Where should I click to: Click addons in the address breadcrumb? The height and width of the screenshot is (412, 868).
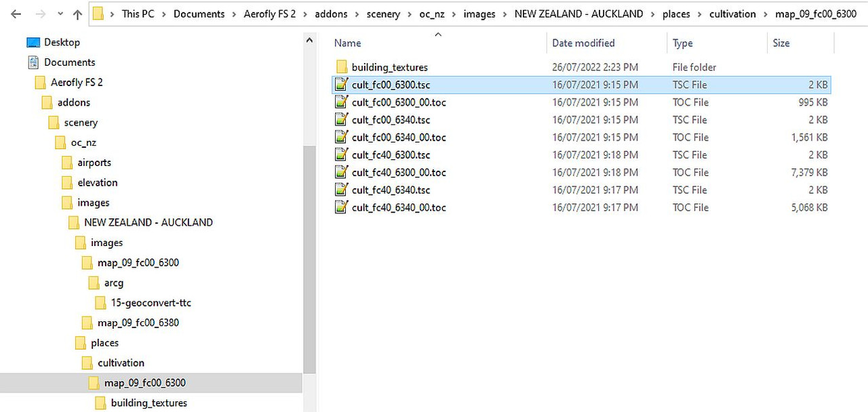[332, 14]
